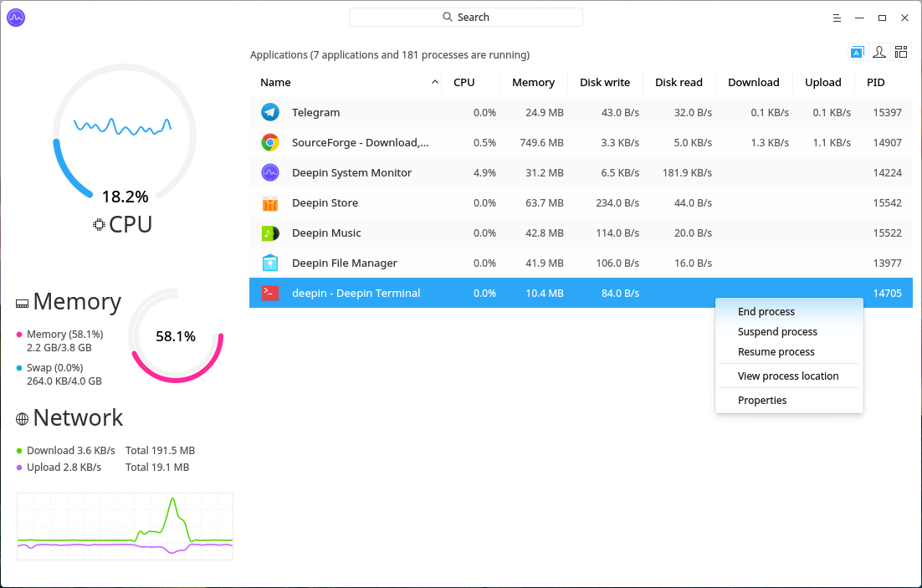The image size is (922, 588).
Task: Click the memory module icon beside Memory
Action: pyautogui.click(x=22, y=304)
